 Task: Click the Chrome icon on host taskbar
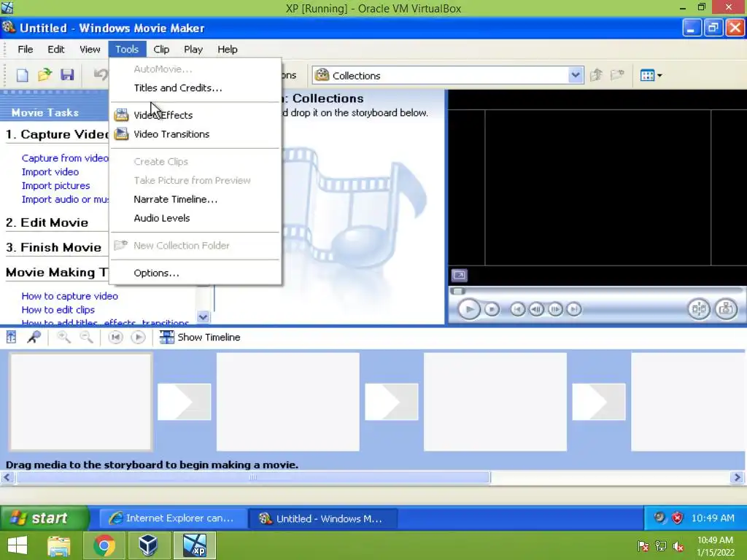click(x=104, y=545)
